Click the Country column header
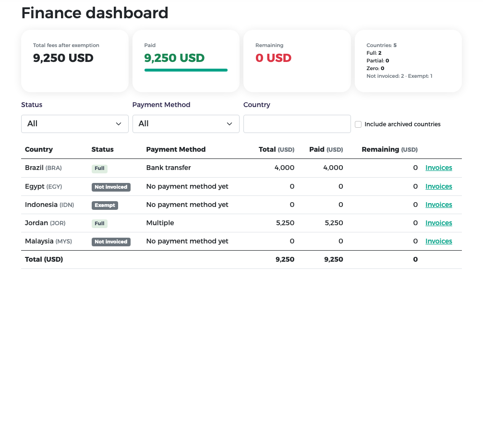The width and height of the screenshot is (483, 448). (x=39, y=149)
